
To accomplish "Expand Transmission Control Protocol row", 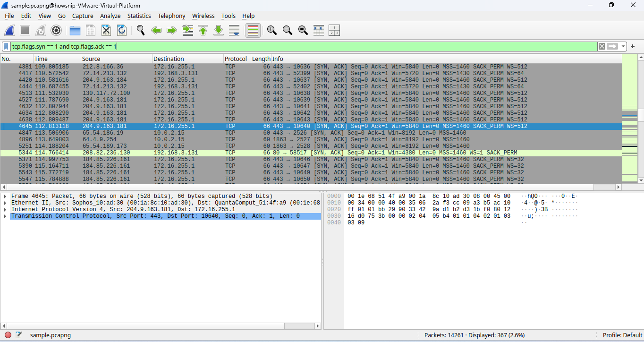I will [x=5, y=216].
